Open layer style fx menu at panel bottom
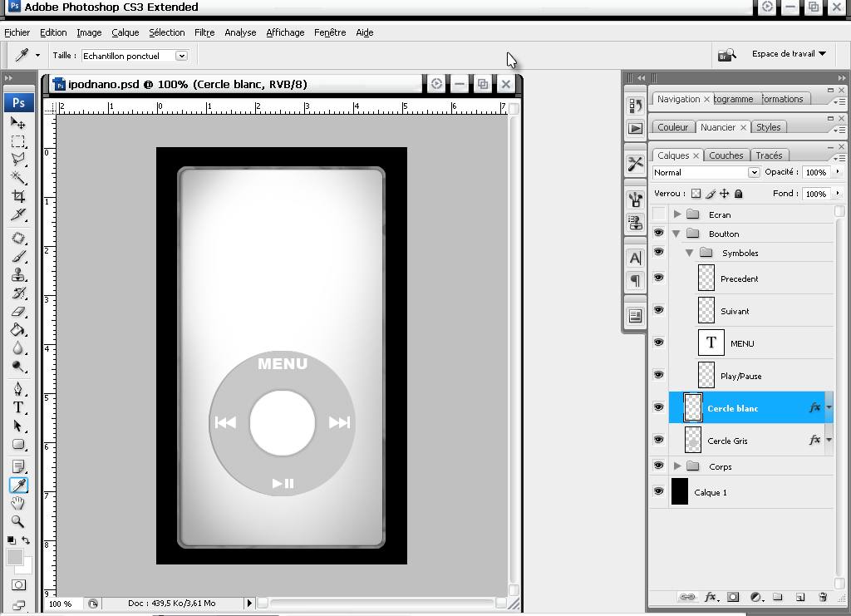The width and height of the screenshot is (851, 616). pos(711,597)
